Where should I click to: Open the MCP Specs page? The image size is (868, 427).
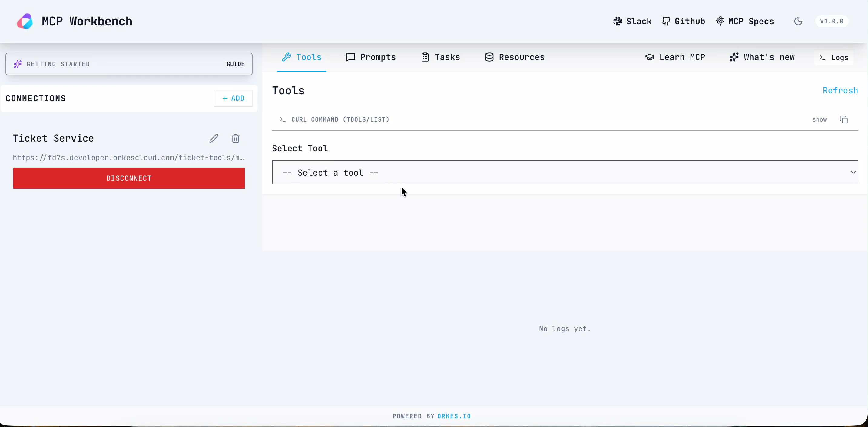click(745, 21)
